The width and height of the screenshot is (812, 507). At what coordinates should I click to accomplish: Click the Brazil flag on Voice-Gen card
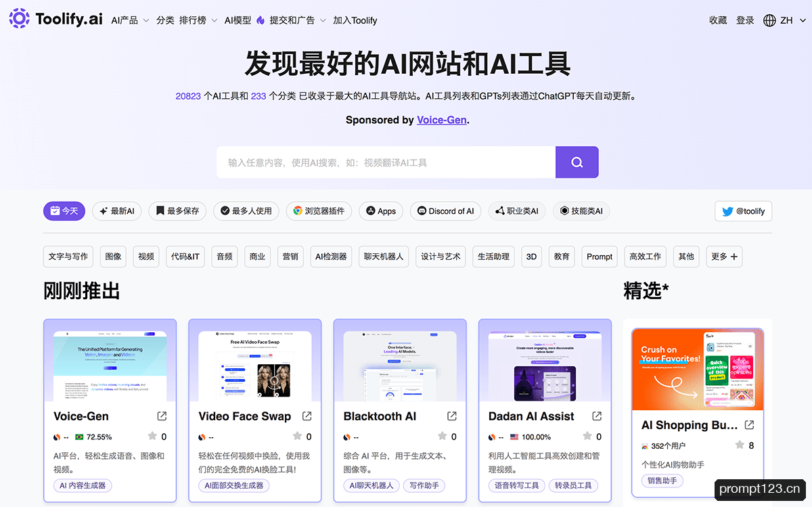(80, 437)
